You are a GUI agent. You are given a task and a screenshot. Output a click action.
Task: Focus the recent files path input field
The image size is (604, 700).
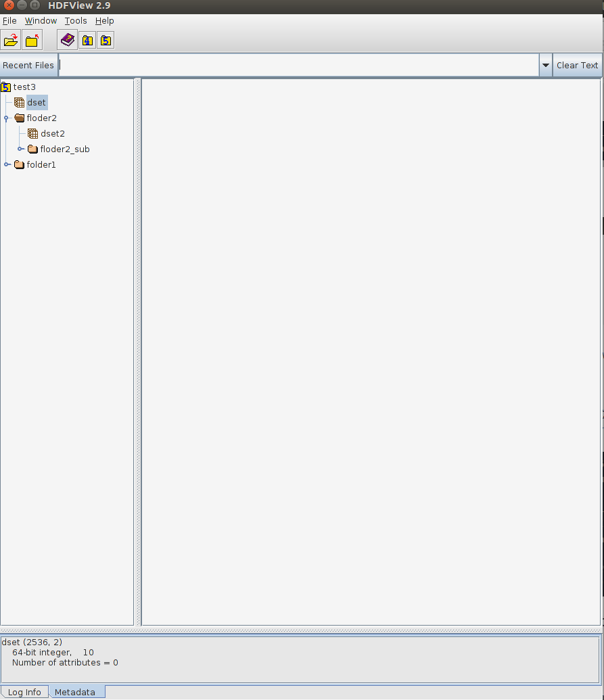pos(299,65)
